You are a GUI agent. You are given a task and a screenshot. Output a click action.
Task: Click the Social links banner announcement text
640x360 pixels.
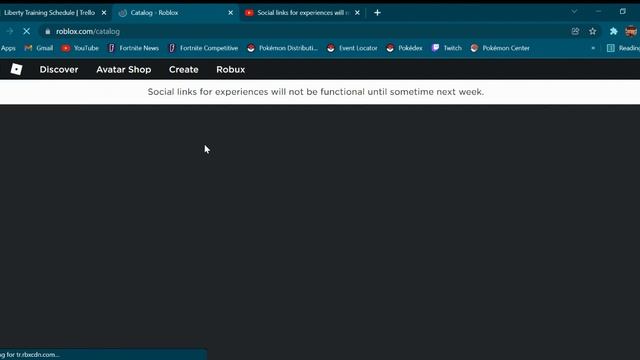(316, 92)
